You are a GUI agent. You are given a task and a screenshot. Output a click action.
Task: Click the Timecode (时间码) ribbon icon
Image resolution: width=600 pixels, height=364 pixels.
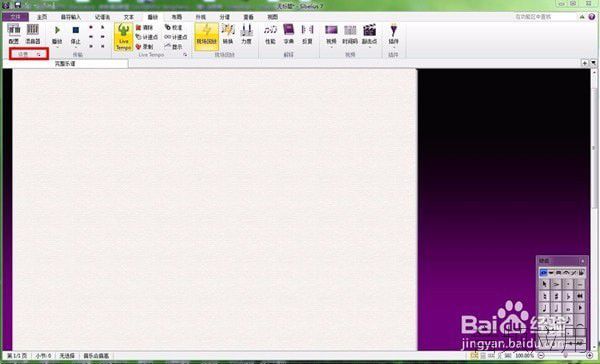[x=350, y=34]
